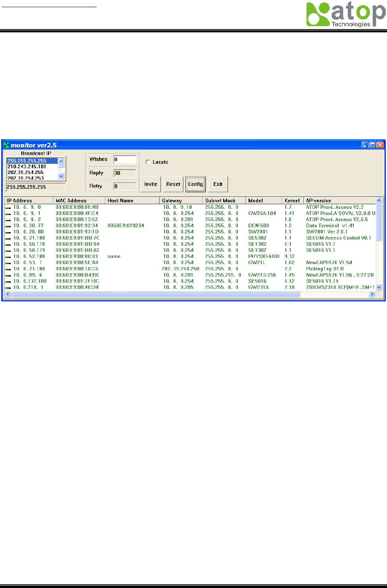
Task: Select AP version Data Terminal v1.41
Action: coord(330,226)
